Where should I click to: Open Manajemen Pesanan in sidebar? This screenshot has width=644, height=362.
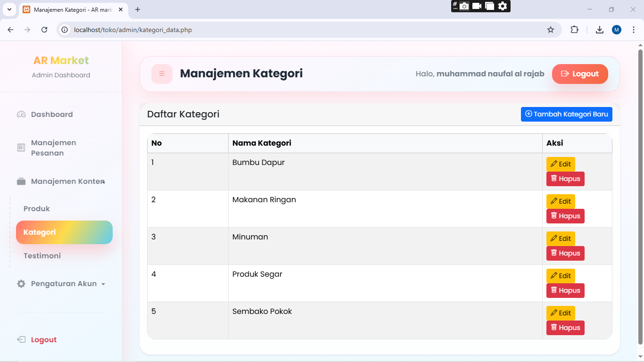pos(53,148)
